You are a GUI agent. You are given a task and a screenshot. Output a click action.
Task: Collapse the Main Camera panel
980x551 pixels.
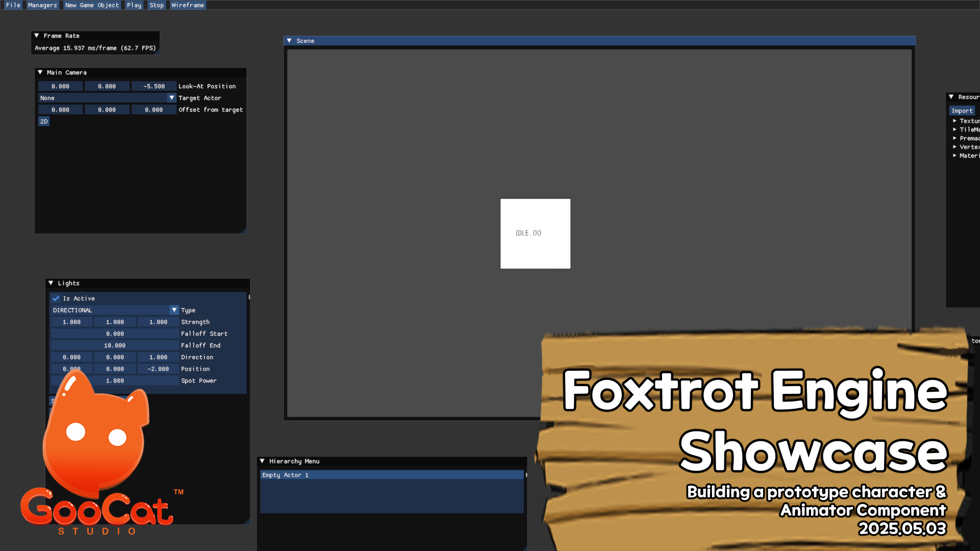pyautogui.click(x=40, y=72)
